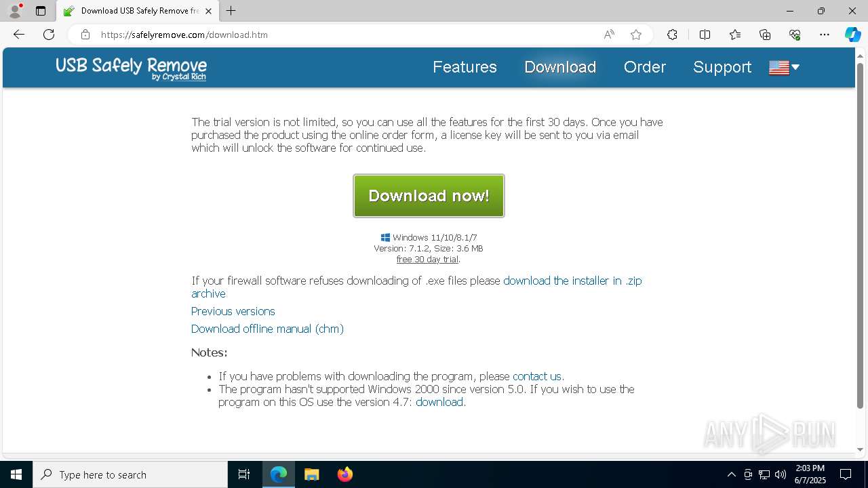Open Browser essentials
The image size is (868, 488).
[795, 35]
